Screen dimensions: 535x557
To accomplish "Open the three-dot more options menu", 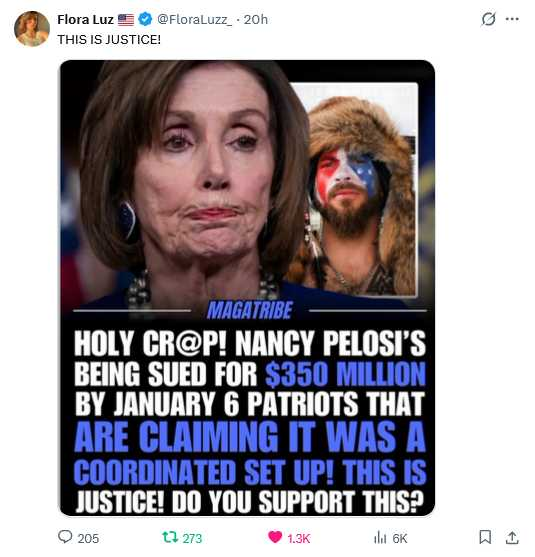I will click(x=512, y=19).
